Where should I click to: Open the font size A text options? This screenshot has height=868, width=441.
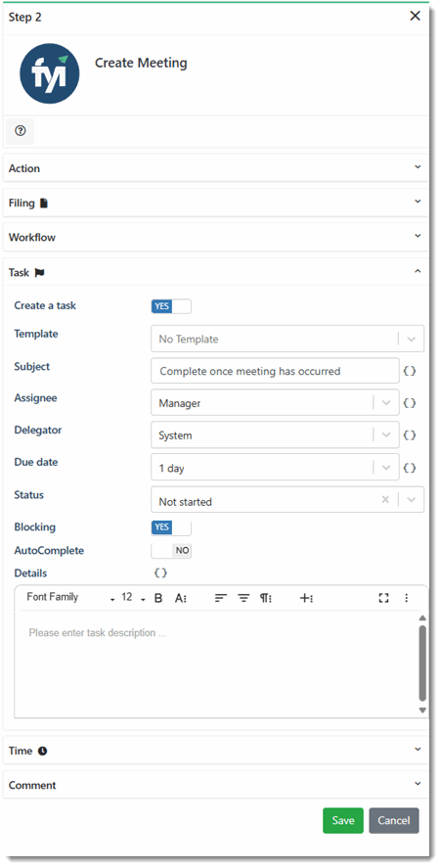pyautogui.click(x=181, y=598)
